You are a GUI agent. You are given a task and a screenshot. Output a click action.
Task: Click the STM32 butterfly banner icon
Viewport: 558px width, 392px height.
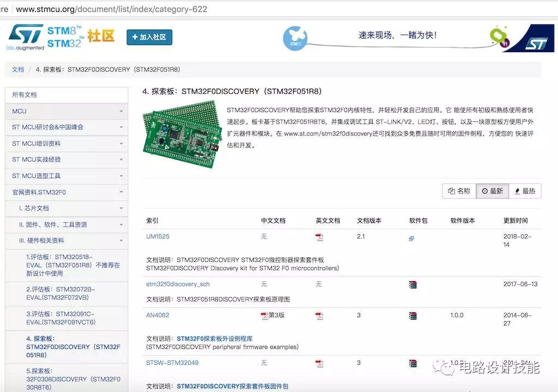[x=295, y=39]
